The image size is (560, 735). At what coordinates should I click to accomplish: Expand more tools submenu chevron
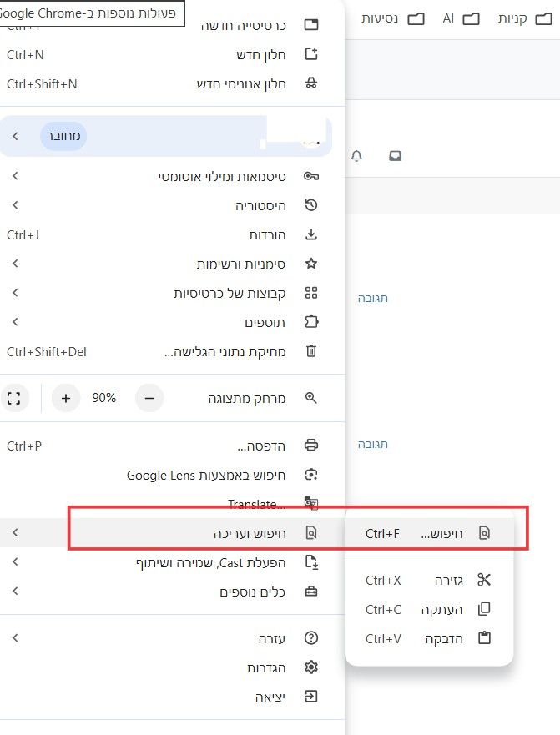[x=16, y=592]
